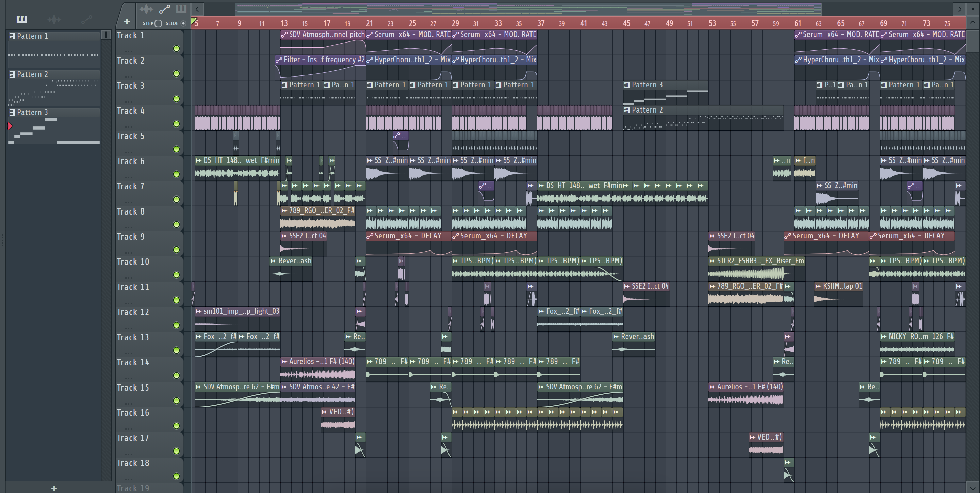Click the piano icon beside Pattern 1 in picker
This screenshot has height=493, width=980.
12,36
